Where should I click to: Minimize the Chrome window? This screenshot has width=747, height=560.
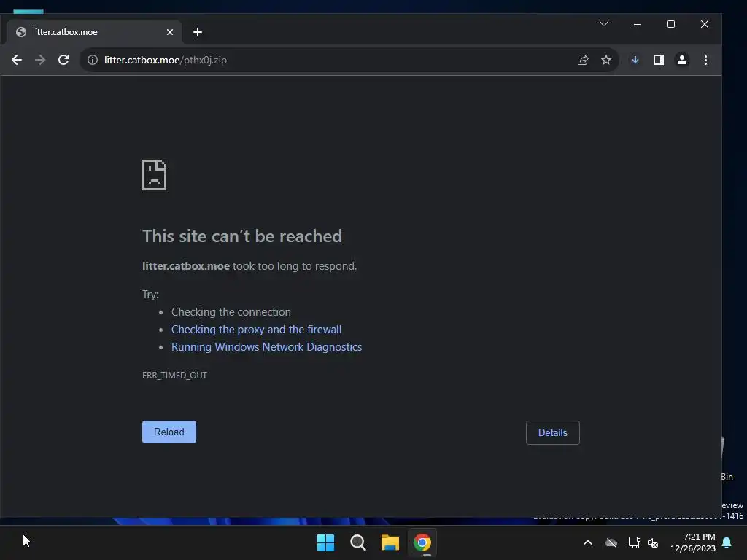coord(638,24)
